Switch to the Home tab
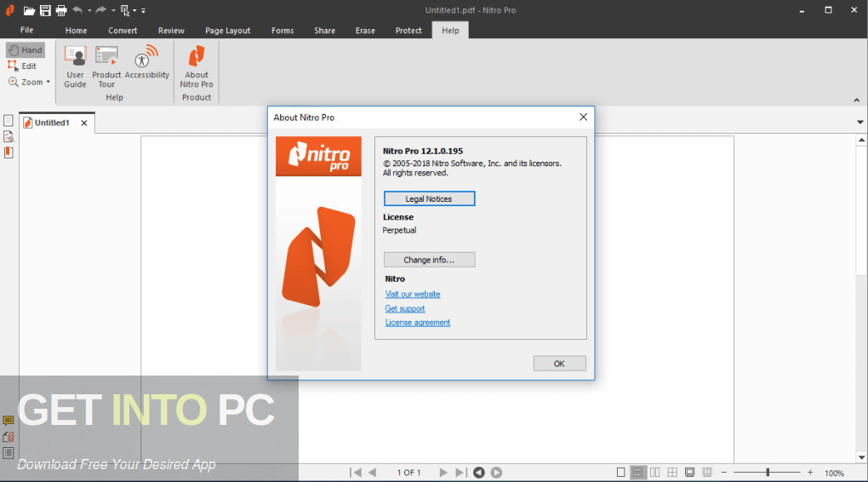The width and height of the screenshot is (868, 482). [x=76, y=31]
